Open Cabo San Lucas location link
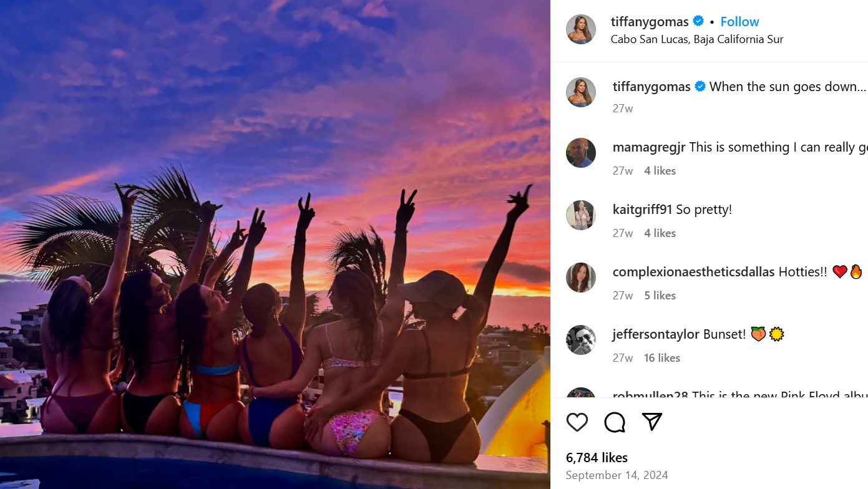Screen dimensions: 868x489 pos(697,39)
